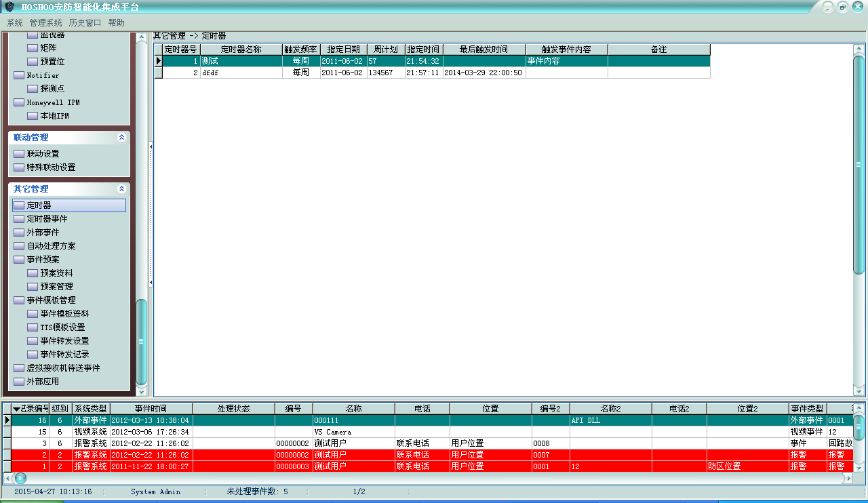Click the sidebar vertical scrollbar thumb
This screenshot has height=503, width=868.
[x=141, y=341]
